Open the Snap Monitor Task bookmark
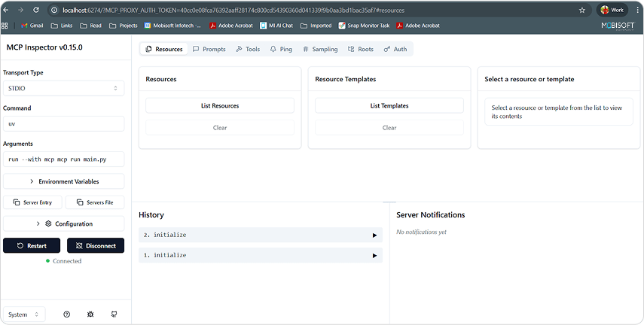644x325 pixels. pos(364,25)
